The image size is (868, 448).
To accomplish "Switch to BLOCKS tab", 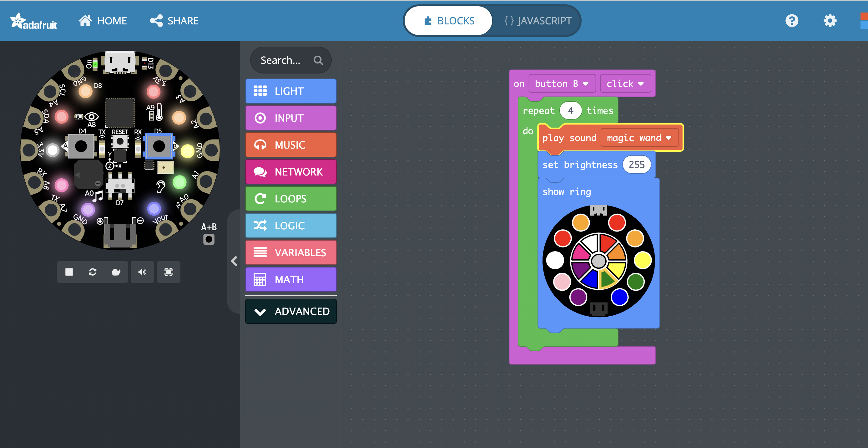I will coord(449,20).
